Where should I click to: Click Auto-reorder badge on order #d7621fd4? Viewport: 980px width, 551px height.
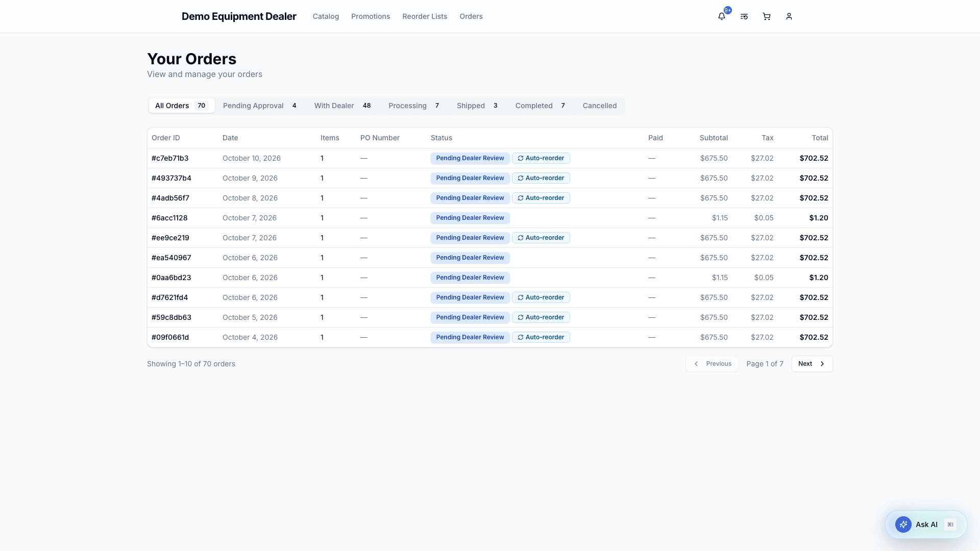click(541, 297)
